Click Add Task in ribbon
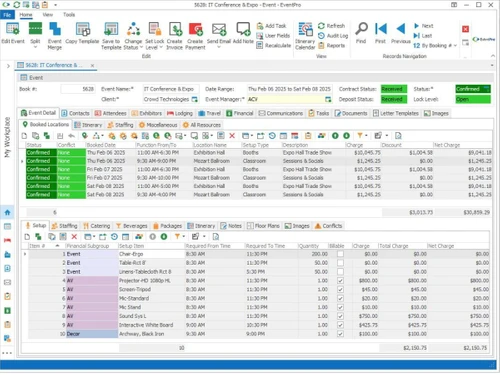This screenshot has width=500, height=375. (x=271, y=26)
